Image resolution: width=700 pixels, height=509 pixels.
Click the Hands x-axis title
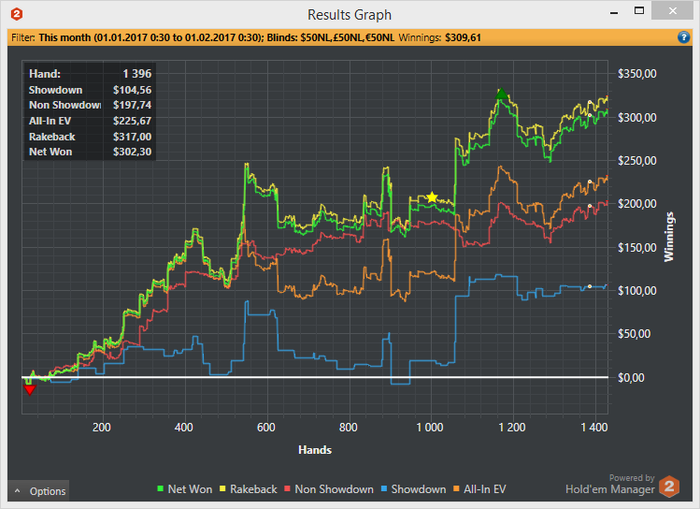coord(315,450)
